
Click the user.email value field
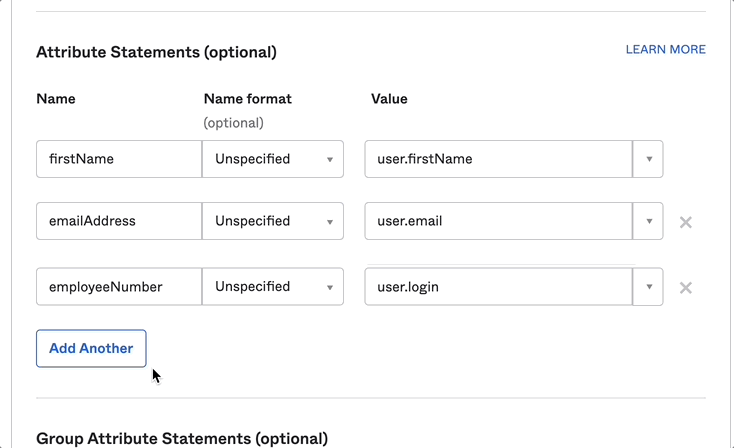coord(498,221)
